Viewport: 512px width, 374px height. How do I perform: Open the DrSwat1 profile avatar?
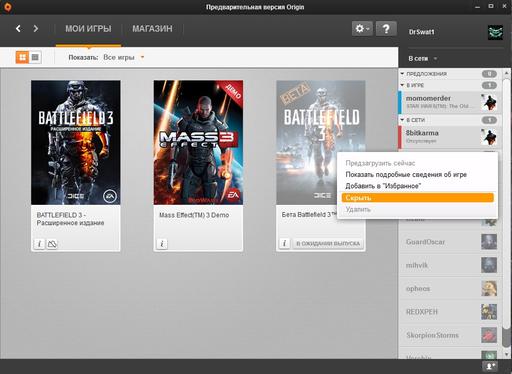pos(495,32)
